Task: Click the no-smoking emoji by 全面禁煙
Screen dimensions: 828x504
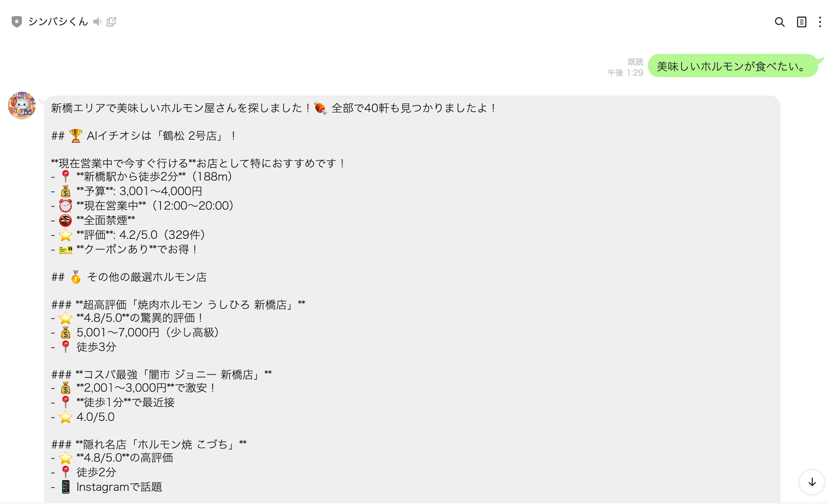Action: tap(65, 220)
